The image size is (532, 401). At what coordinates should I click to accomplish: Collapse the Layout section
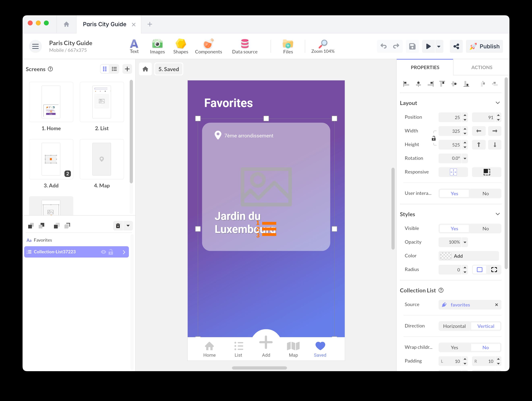click(x=498, y=103)
